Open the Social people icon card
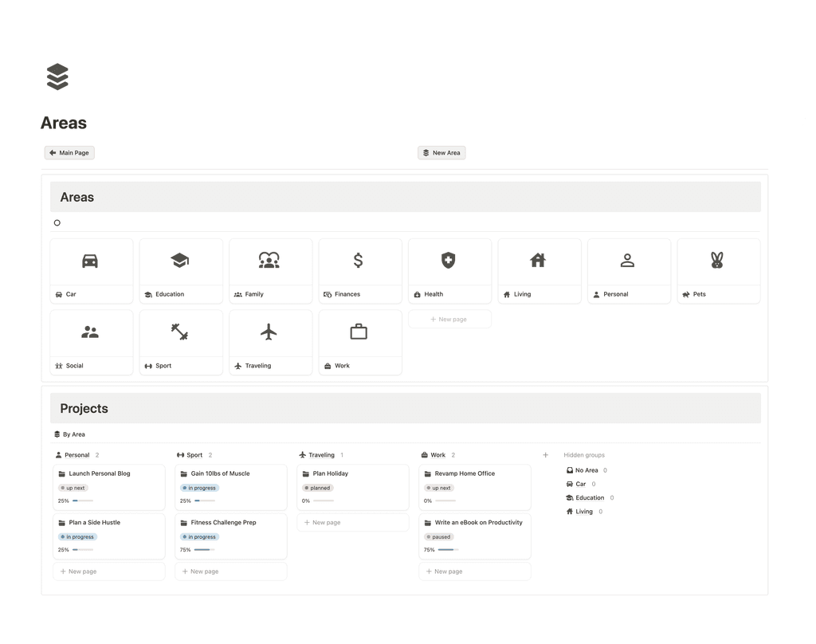 coord(90,332)
